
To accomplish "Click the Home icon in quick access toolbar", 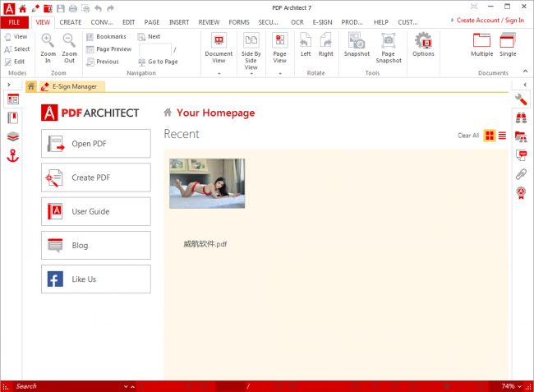I will click(23, 8).
